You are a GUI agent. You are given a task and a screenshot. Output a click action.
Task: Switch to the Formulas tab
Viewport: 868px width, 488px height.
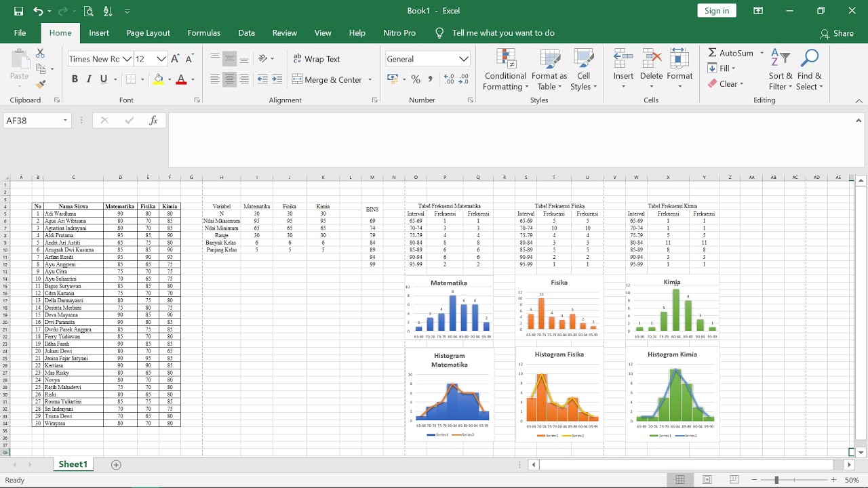click(x=204, y=33)
